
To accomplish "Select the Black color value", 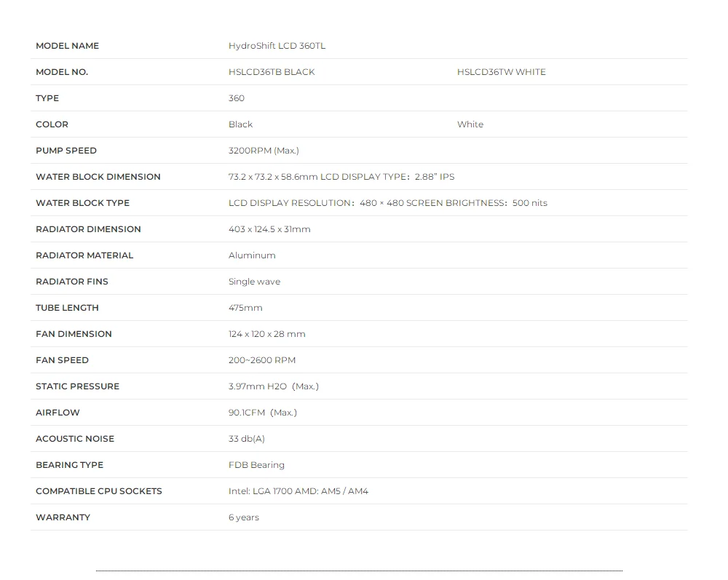I will [240, 124].
